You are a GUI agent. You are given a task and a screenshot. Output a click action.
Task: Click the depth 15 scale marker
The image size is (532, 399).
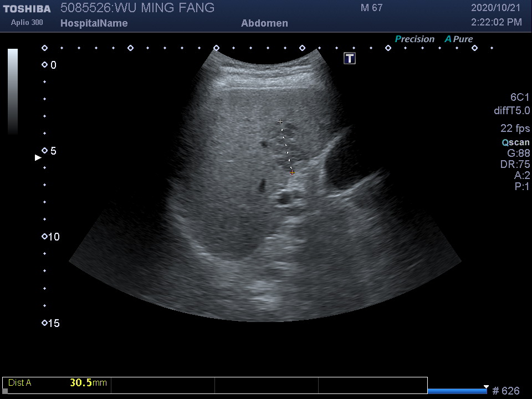click(x=45, y=323)
